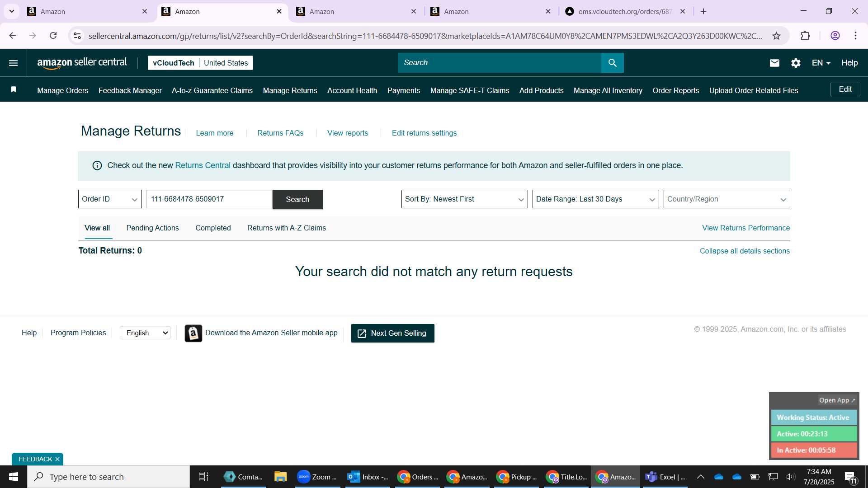Expand the Order ID search-by dropdown

[x=110, y=199]
